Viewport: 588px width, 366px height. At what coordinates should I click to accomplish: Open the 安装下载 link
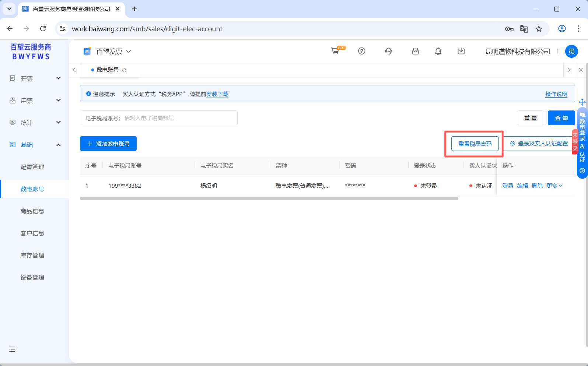217,94
